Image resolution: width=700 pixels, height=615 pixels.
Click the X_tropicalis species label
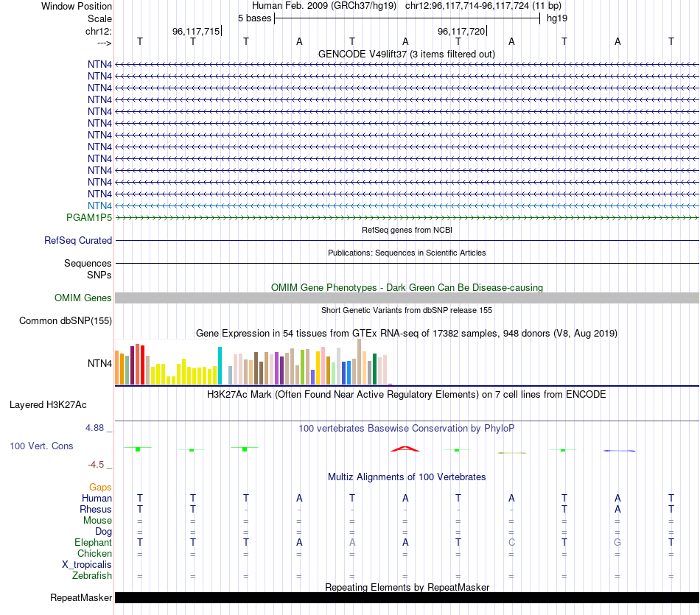[x=87, y=565]
